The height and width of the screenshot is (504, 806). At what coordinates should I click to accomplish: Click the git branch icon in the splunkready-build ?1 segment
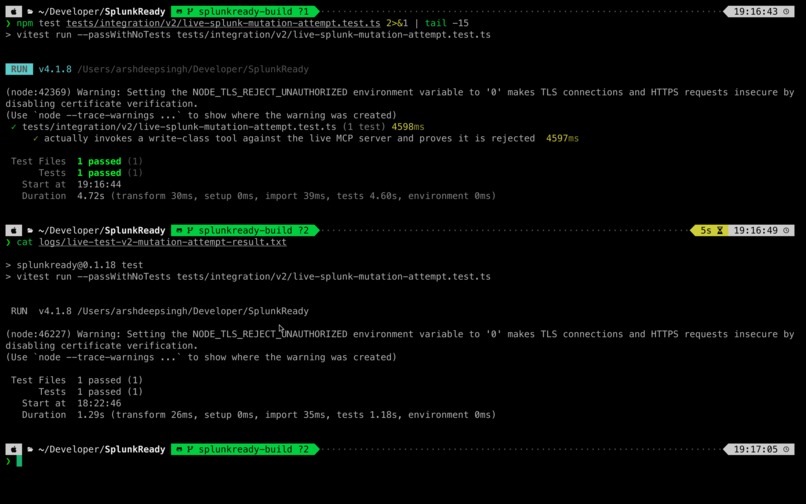point(190,11)
